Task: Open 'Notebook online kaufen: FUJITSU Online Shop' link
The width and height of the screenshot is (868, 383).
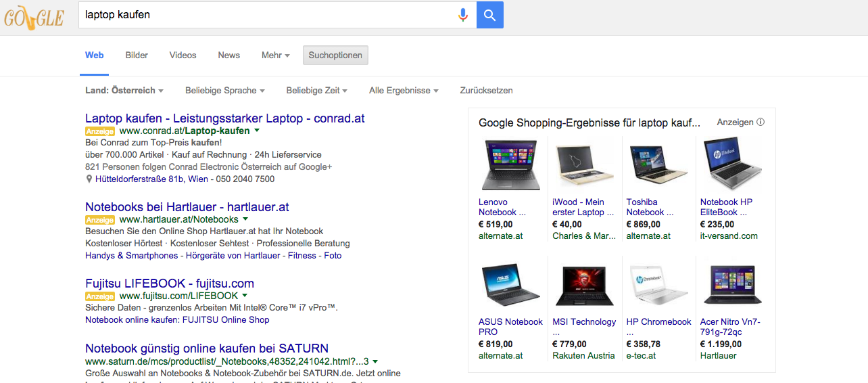Action: 177,320
